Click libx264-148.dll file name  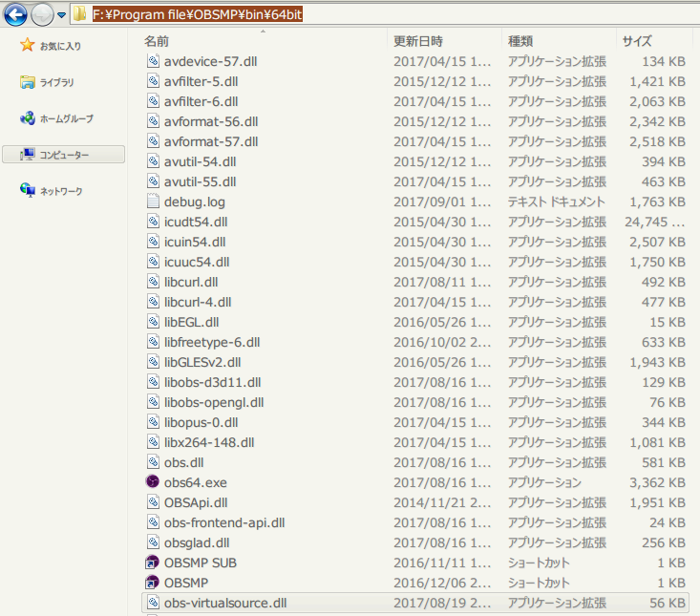(209, 443)
